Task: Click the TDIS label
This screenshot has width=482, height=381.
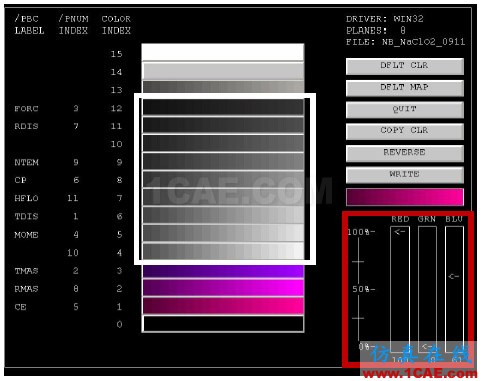Action: (26, 217)
